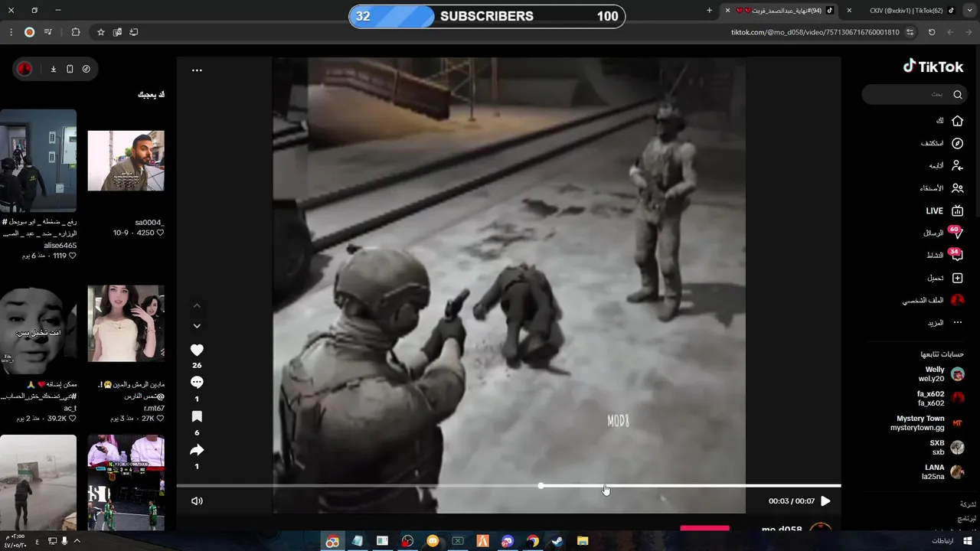980x551 pixels.
Task: Click the TikTok logo
Action: coord(933,67)
